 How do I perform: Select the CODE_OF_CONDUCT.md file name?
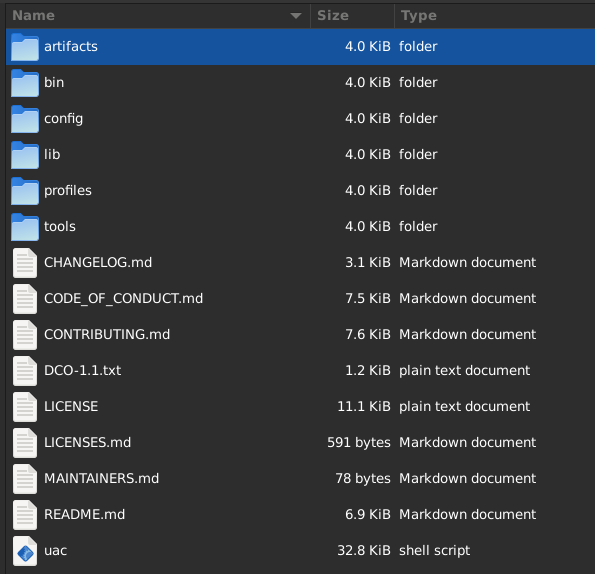[x=123, y=299]
